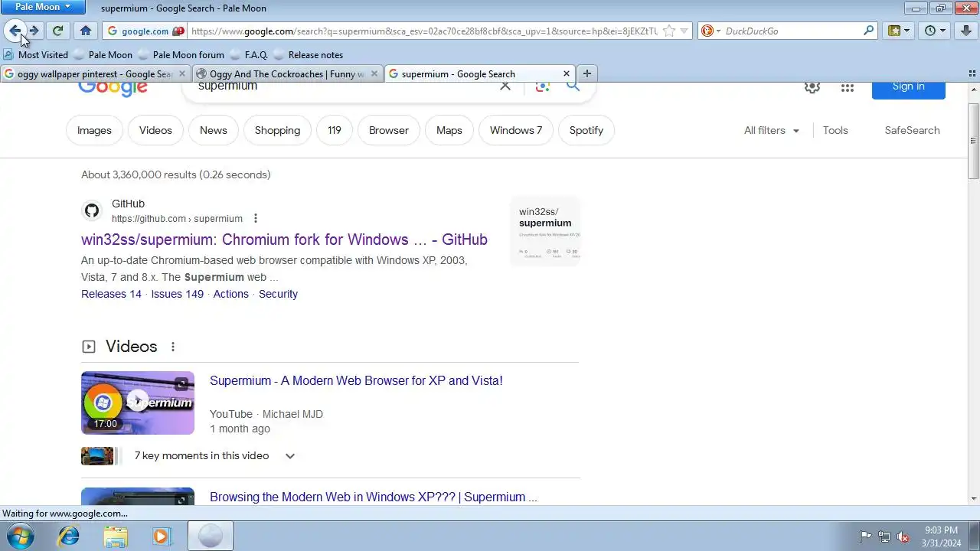This screenshot has height=551, width=980.
Task: Reload the current page
Action: 57,31
